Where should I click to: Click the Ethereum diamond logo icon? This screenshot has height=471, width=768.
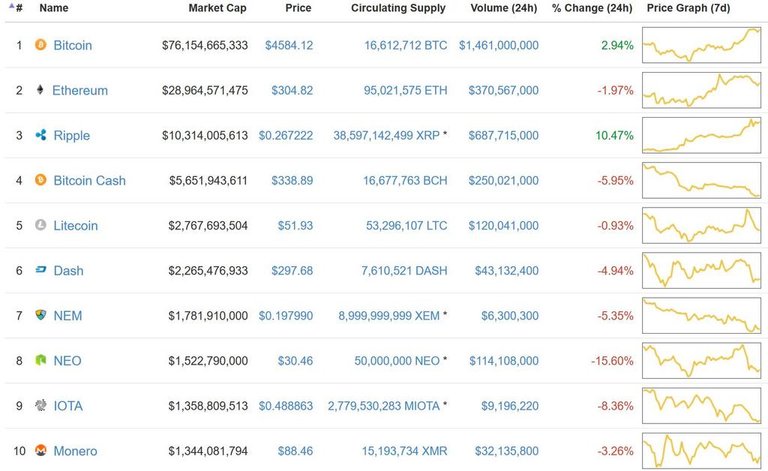[x=40, y=90]
